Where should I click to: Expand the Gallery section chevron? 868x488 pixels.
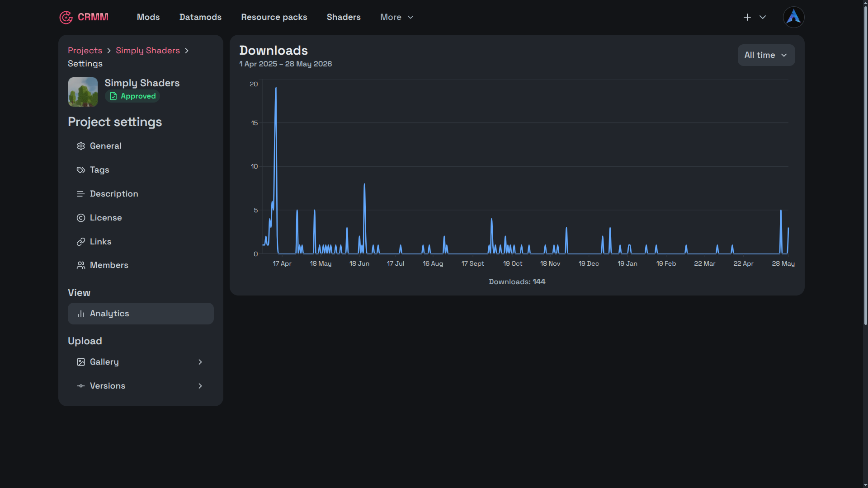click(x=200, y=362)
